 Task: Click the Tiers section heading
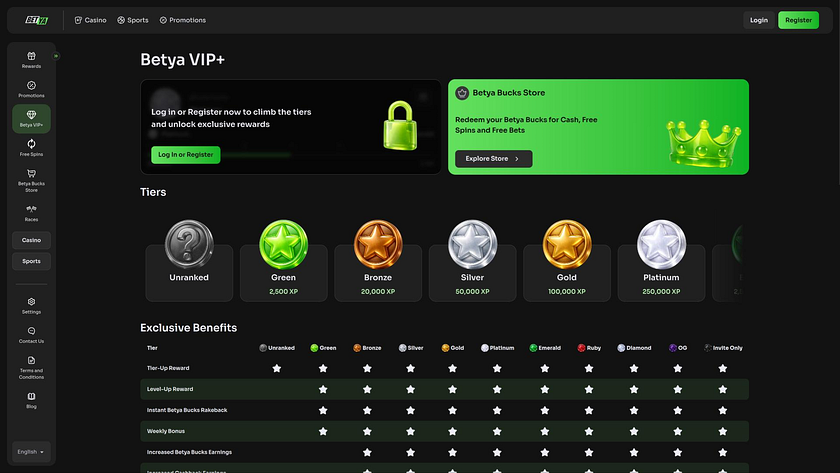tap(153, 192)
